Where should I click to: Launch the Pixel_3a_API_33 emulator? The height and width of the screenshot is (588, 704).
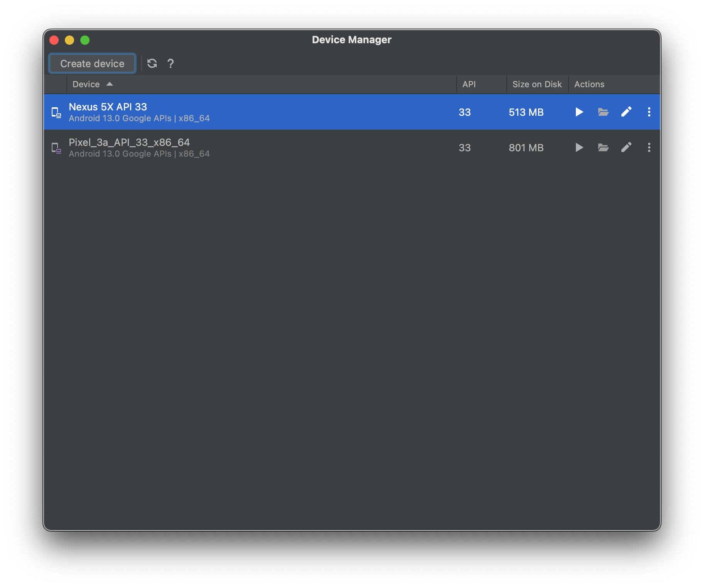tap(579, 148)
